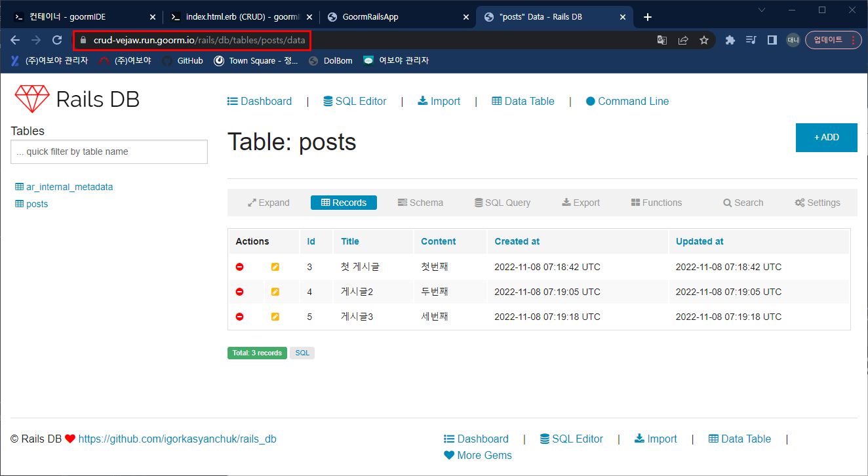Click the footer Dashboard link
Screen dimensions: 868x476
pyautogui.click(x=476, y=439)
